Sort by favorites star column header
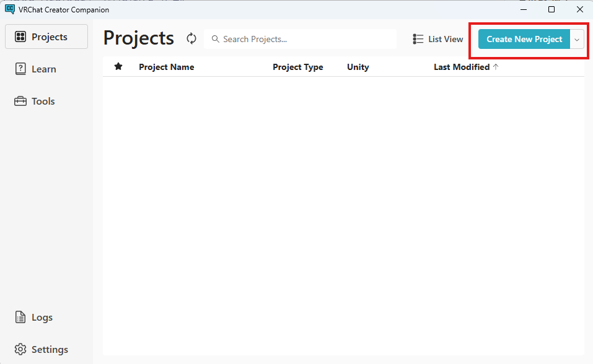Screen dimensions: 593x364 [118, 66]
